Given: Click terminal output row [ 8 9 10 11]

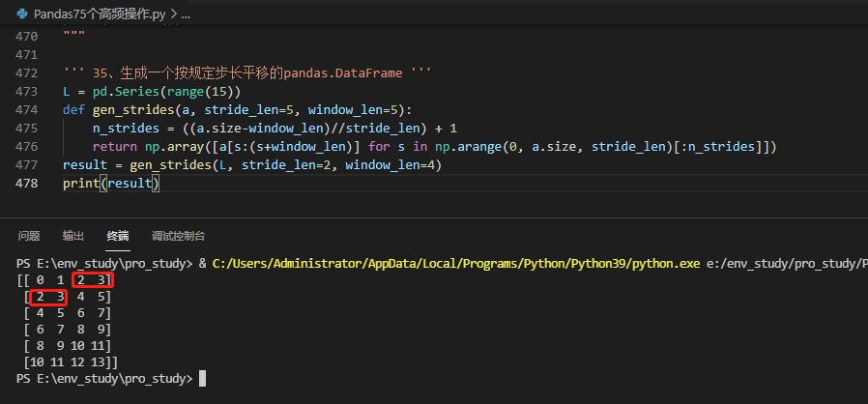Looking at the screenshot, I should pos(68,346).
